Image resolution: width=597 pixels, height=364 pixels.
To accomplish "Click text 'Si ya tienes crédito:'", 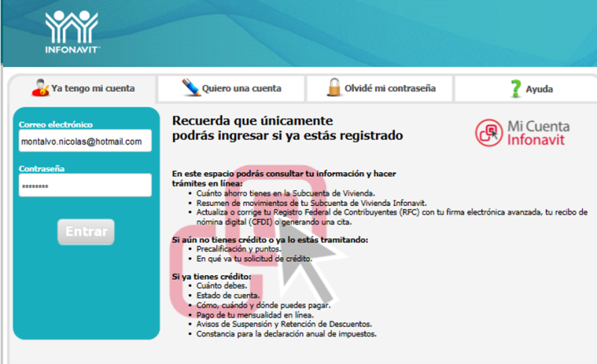I will coord(211,277).
